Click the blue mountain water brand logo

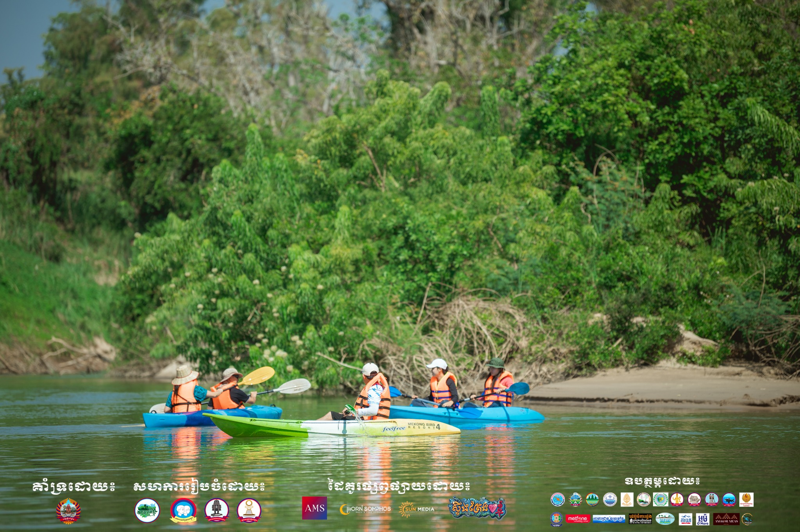pos(685,519)
